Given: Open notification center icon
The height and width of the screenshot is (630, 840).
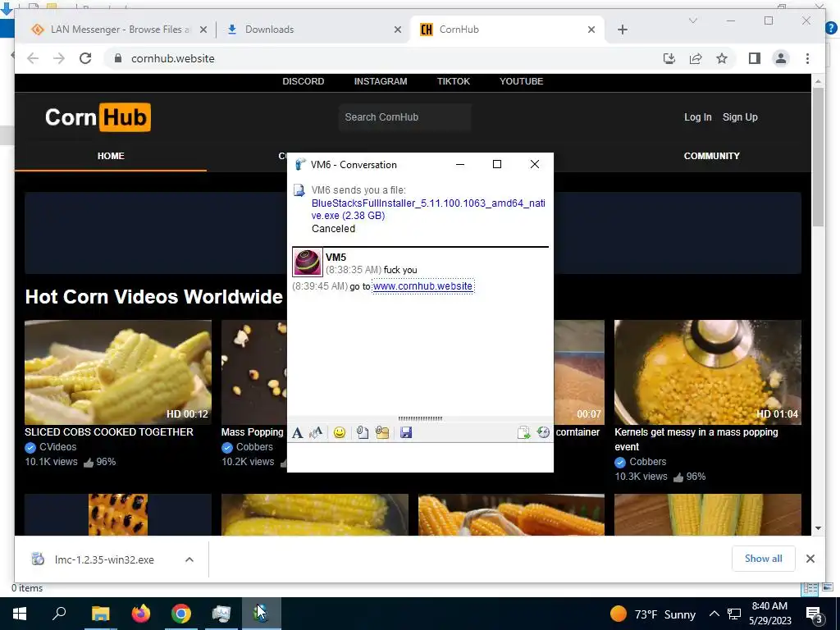Looking at the screenshot, I should [815, 614].
